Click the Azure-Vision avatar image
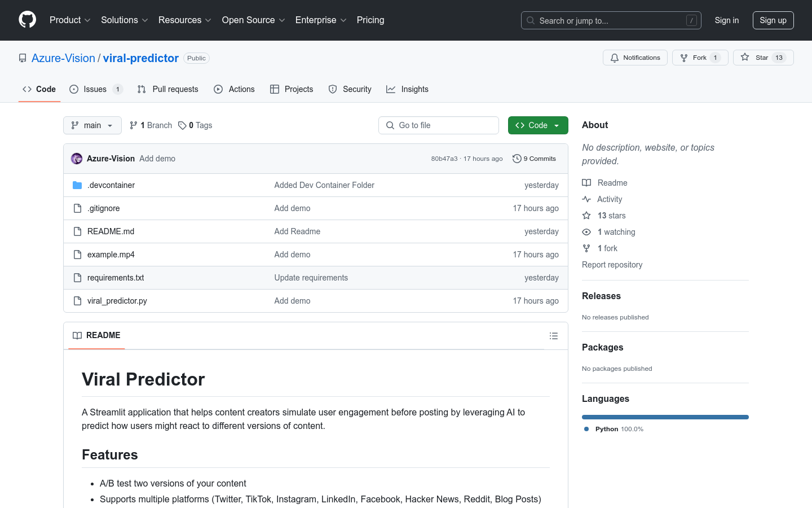The height and width of the screenshot is (508, 812). tap(77, 159)
